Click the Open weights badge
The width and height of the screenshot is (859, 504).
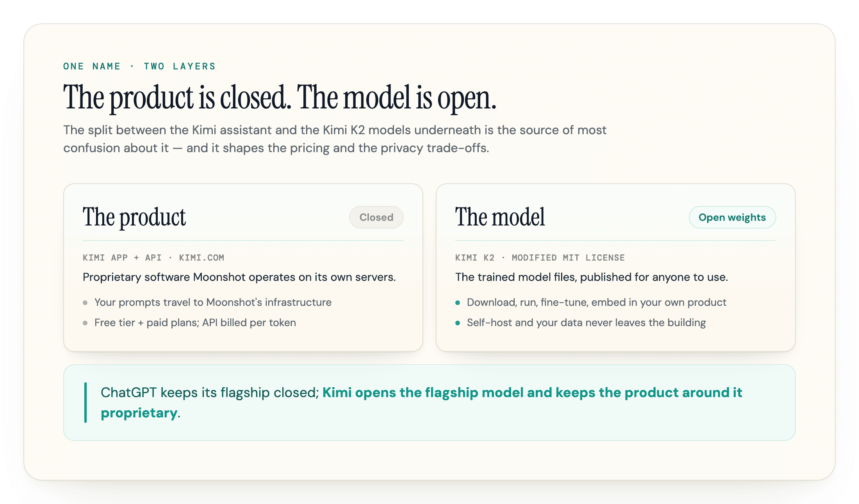pos(732,217)
